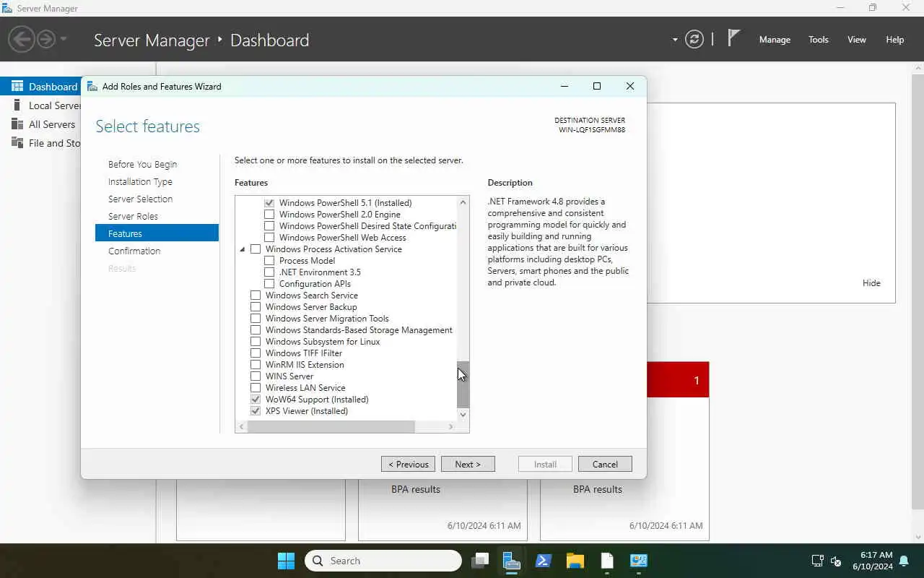Click features list scroll up arrow

[463, 202]
